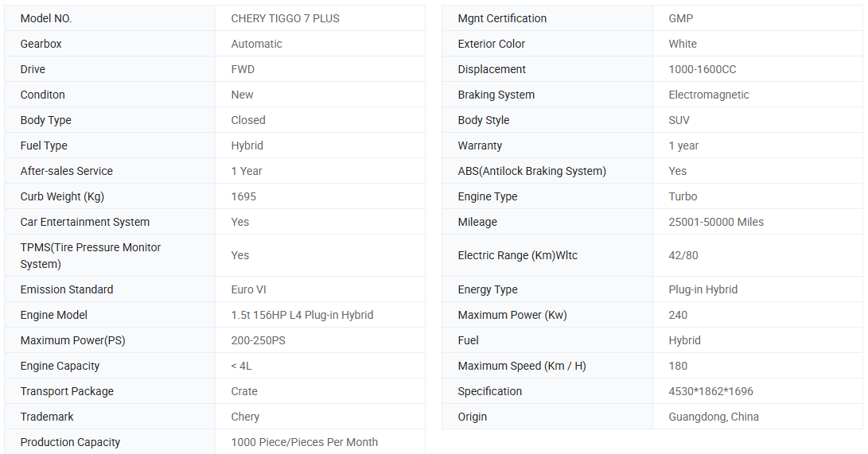Select the 200-250PS maximum power value

pos(258,340)
